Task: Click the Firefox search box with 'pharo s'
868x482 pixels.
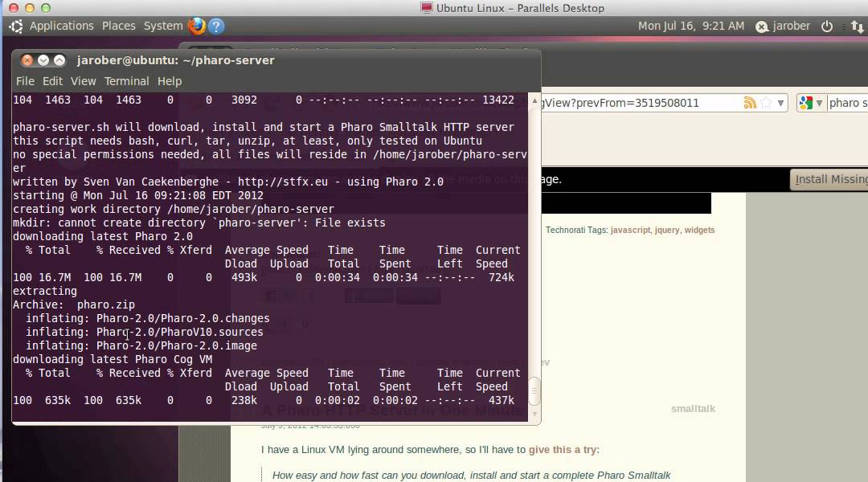Action: click(848, 103)
